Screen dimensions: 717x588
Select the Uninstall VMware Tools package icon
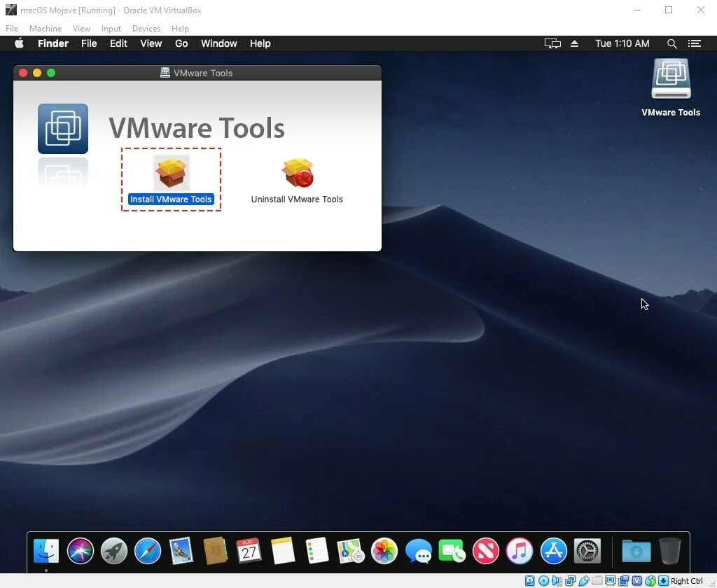(x=298, y=173)
